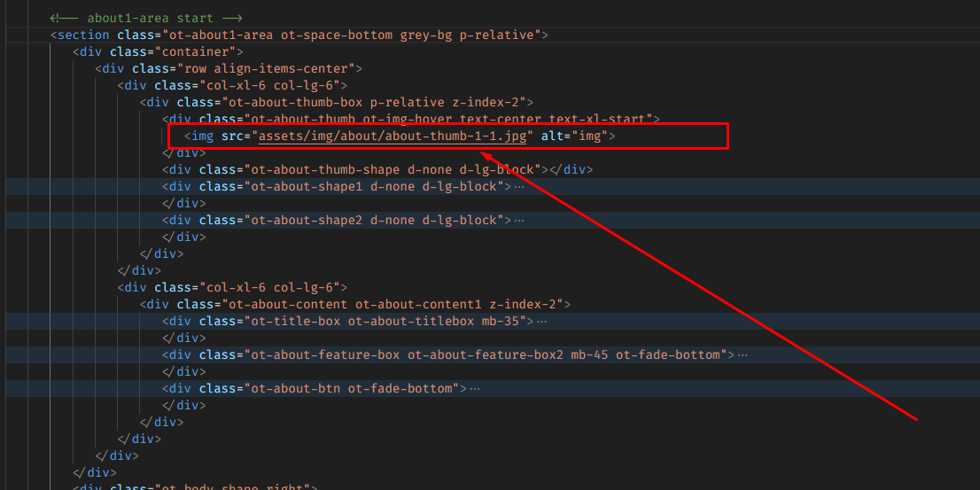Unfold the ot-about-feature-box div ellipsis
The image size is (980, 490).
pyautogui.click(x=743, y=355)
